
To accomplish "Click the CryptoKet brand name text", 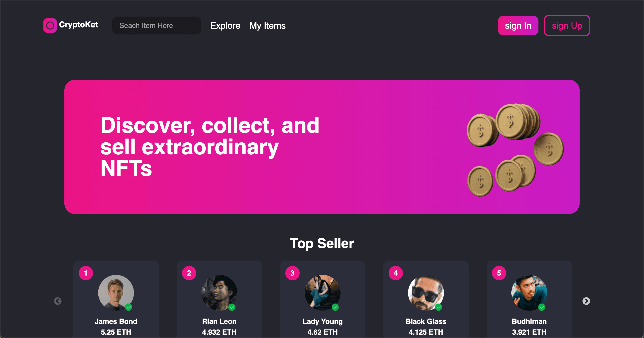I will click(x=78, y=25).
